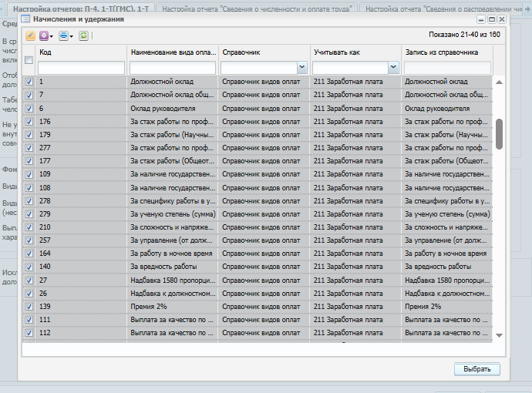Image resolution: width=532 pixels, height=393 pixels.
Task: Open dropdown arrow next to print icon
Action: tap(71, 36)
